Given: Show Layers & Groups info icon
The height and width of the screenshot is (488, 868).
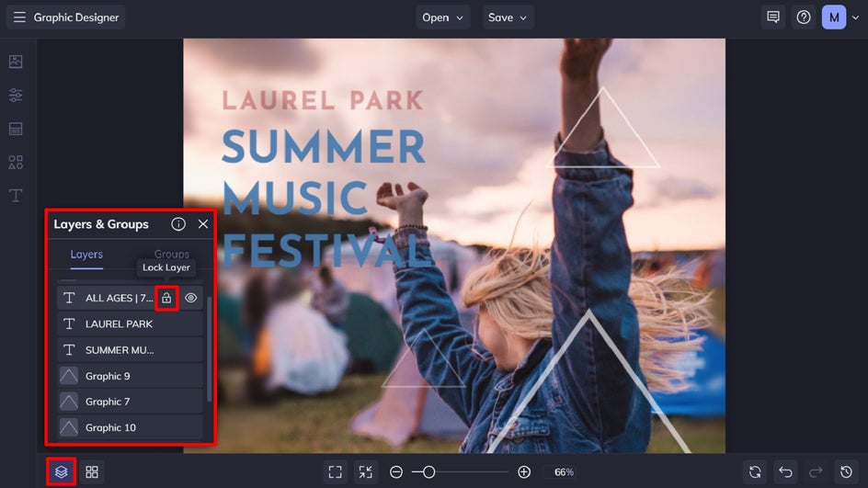Looking at the screenshot, I should coord(178,224).
